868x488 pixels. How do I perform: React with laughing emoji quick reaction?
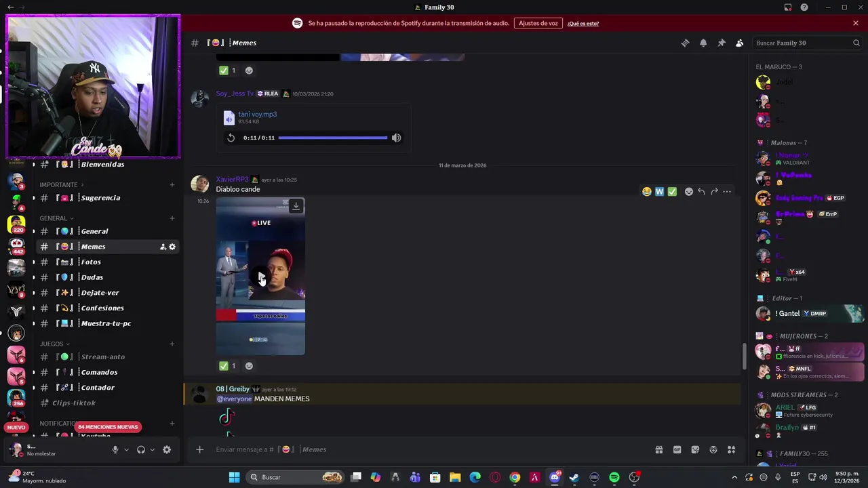tap(647, 192)
